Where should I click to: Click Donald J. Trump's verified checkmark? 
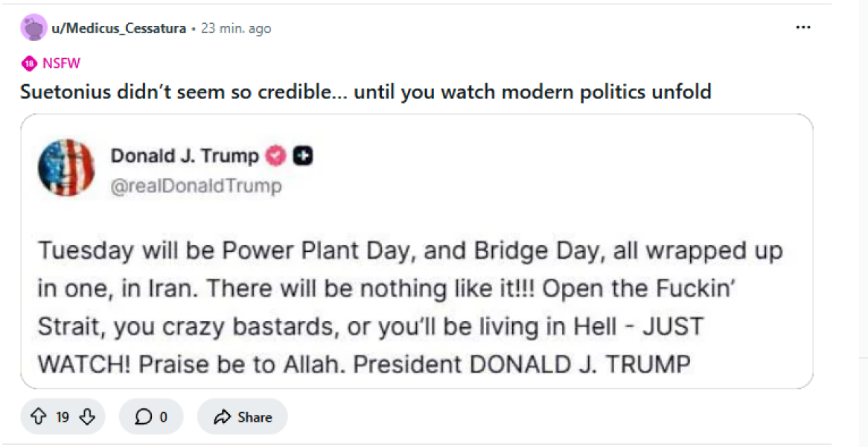coord(275,156)
